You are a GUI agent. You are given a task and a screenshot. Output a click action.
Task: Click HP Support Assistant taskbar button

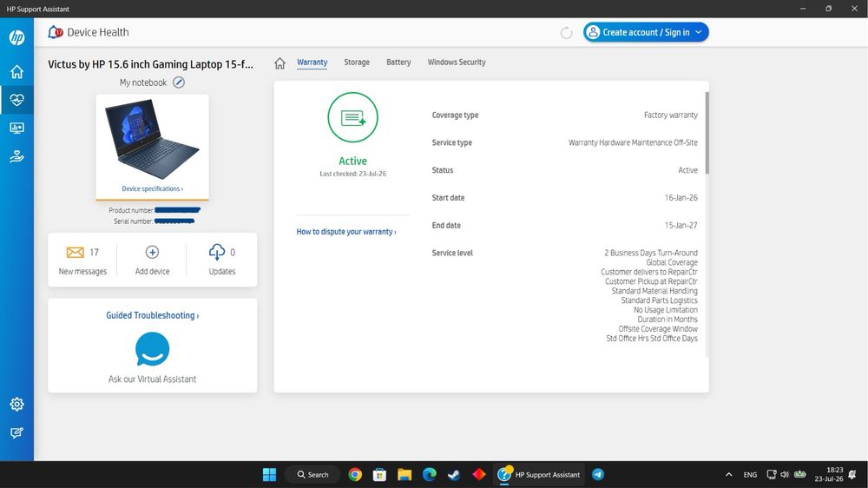(539, 475)
